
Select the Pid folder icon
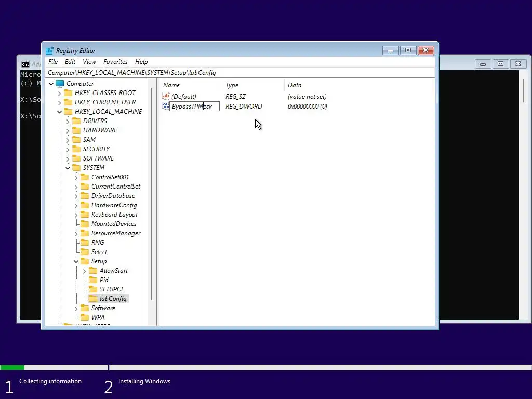93,280
